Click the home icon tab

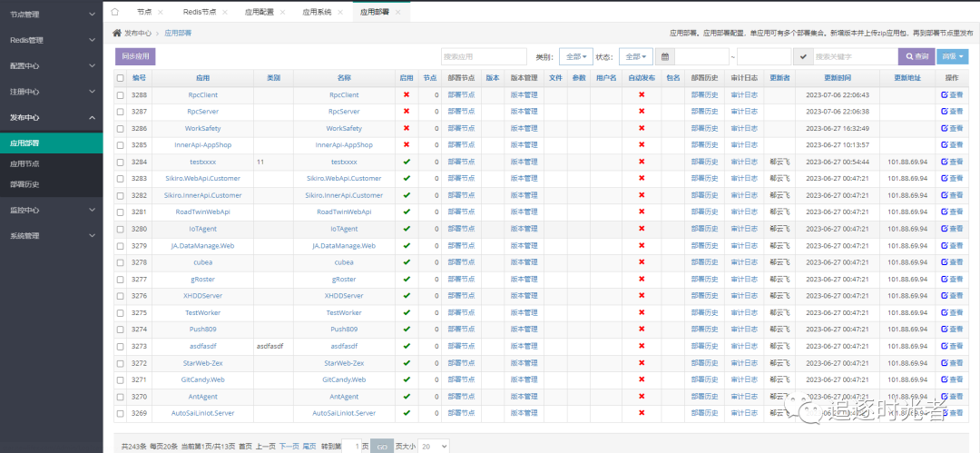tap(115, 12)
